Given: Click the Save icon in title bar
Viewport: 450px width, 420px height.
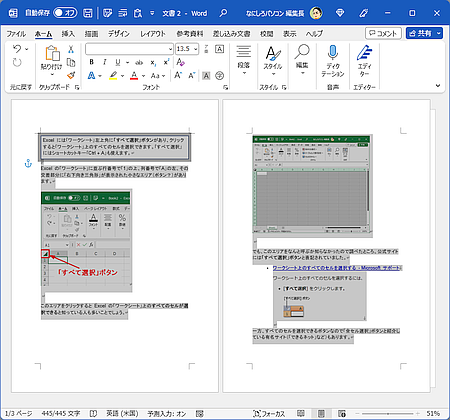Looking at the screenshot, I should [88, 13].
